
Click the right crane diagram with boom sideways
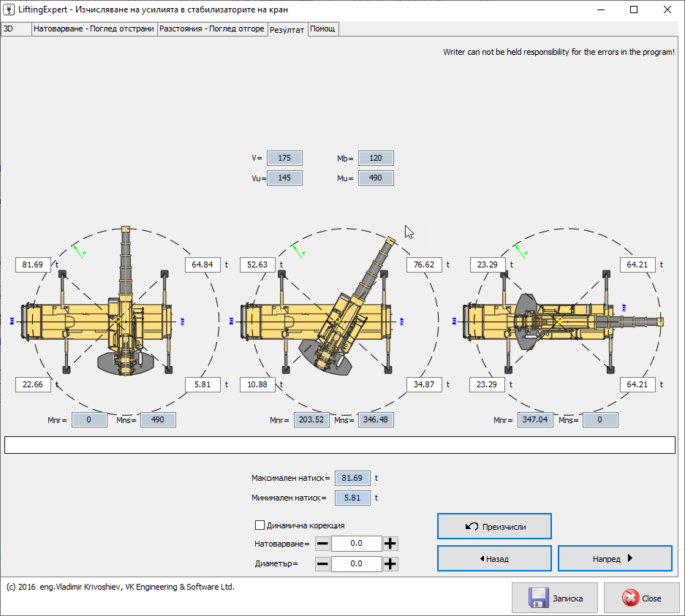click(559, 320)
